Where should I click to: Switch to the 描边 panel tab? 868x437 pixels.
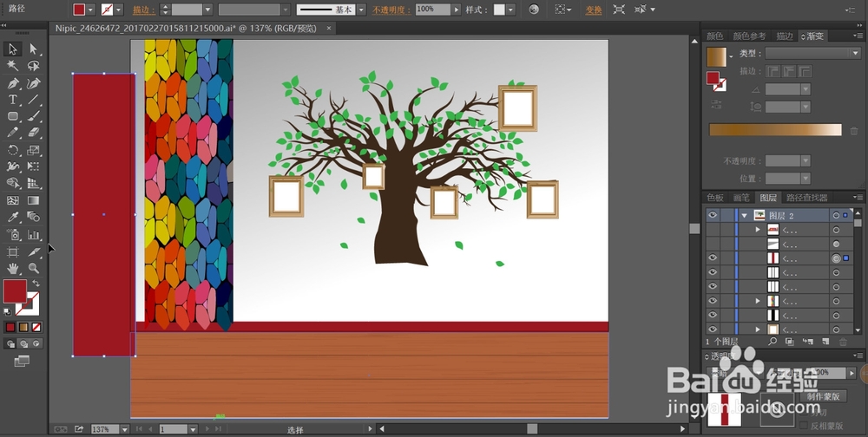coord(785,36)
